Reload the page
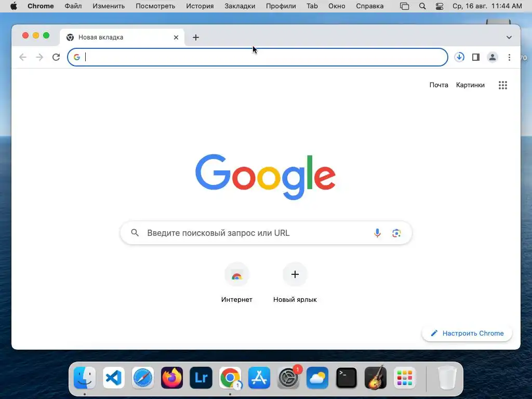The image size is (532, 399). (56, 57)
